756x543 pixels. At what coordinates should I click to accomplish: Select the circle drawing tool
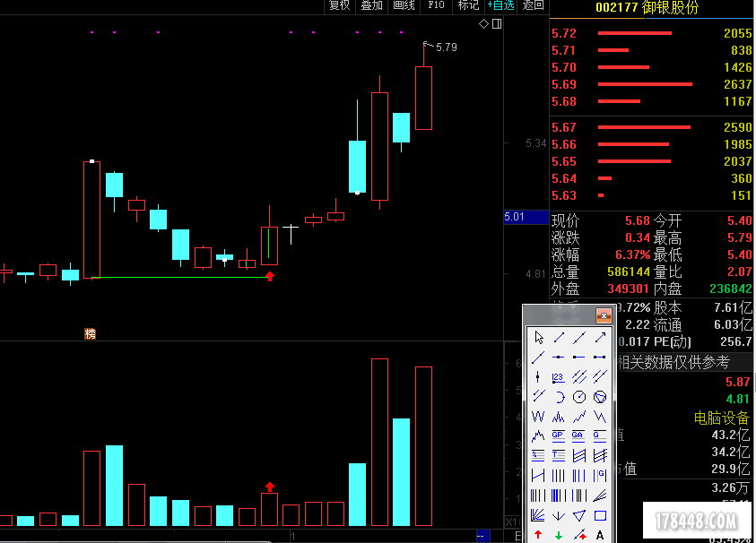[579, 397]
